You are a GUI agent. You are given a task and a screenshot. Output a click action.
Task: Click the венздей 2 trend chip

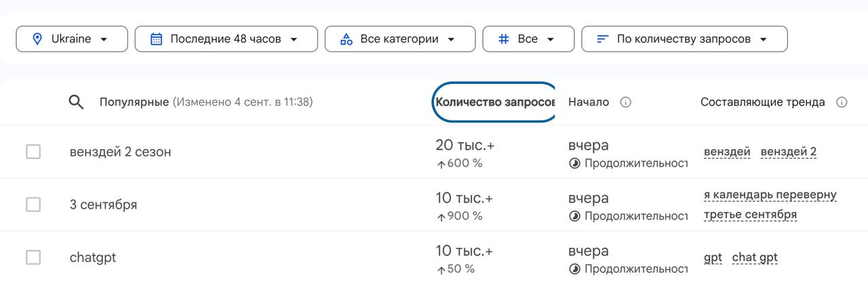point(788,152)
